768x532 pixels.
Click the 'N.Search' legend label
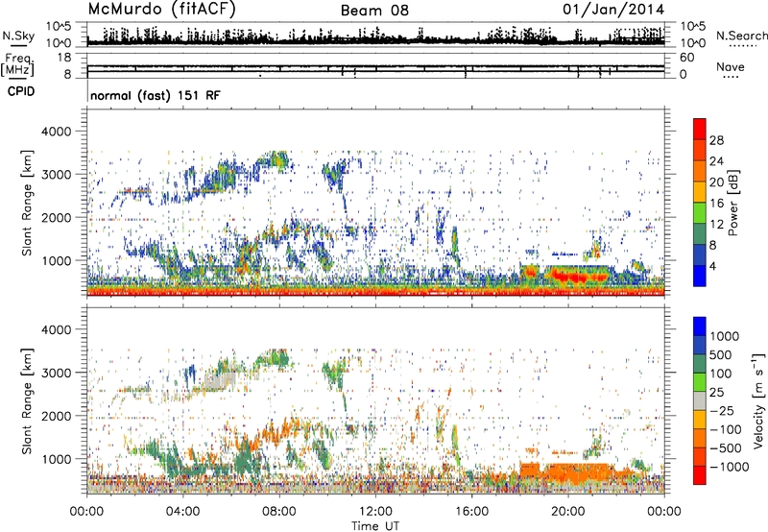(742, 36)
